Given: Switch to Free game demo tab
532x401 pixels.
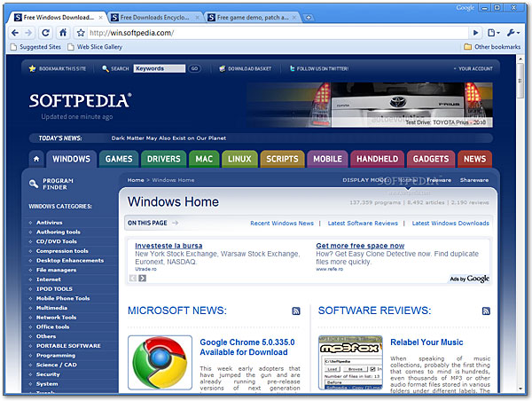Looking at the screenshot, I should [x=253, y=18].
